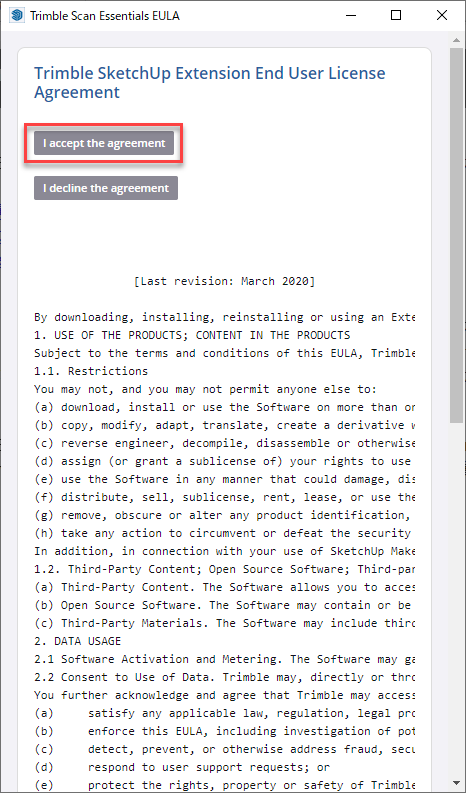Screen dimensions: 466x793
Task: Accept the license agreement
Action: (x=104, y=143)
